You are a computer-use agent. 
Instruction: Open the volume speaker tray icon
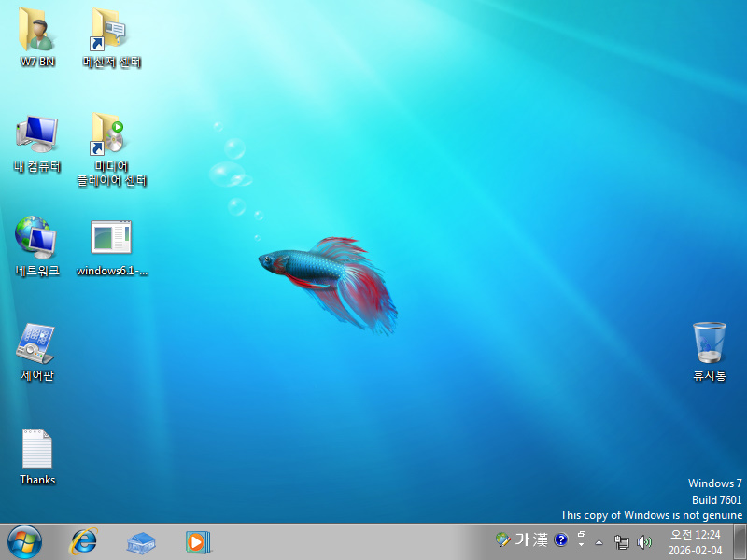pyautogui.click(x=643, y=542)
